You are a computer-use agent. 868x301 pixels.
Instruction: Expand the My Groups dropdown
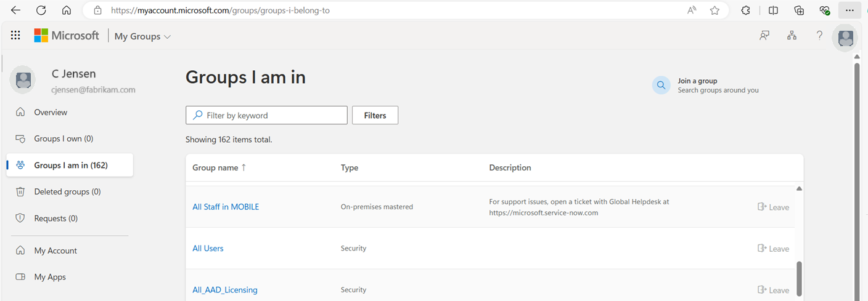click(x=142, y=36)
